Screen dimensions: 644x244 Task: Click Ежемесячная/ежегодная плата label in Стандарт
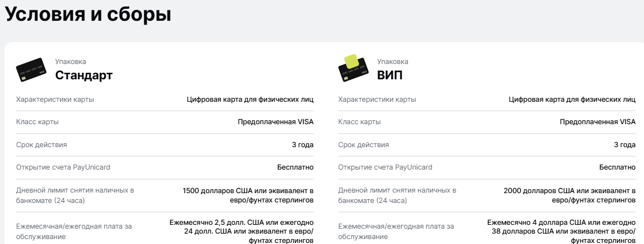[x=74, y=231]
